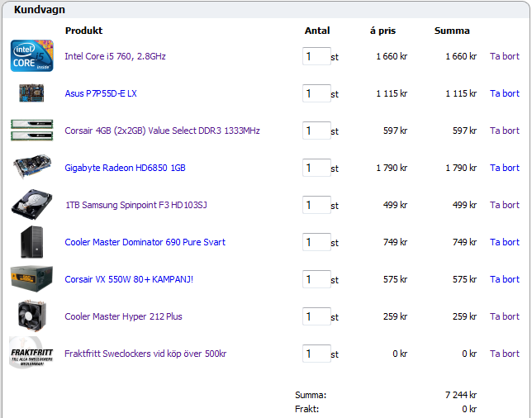532x418 pixels.
Task: Click the Kundvagn heading text
Action: tap(40, 10)
